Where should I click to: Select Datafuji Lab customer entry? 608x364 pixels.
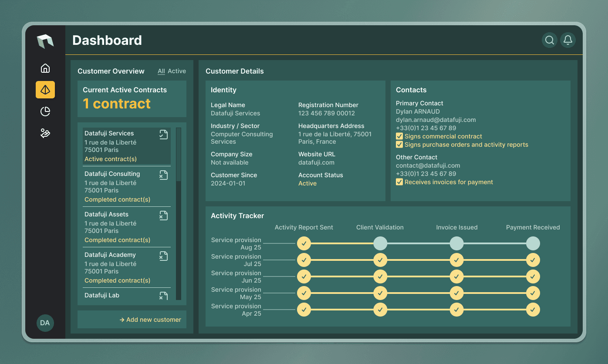tap(127, 295)
